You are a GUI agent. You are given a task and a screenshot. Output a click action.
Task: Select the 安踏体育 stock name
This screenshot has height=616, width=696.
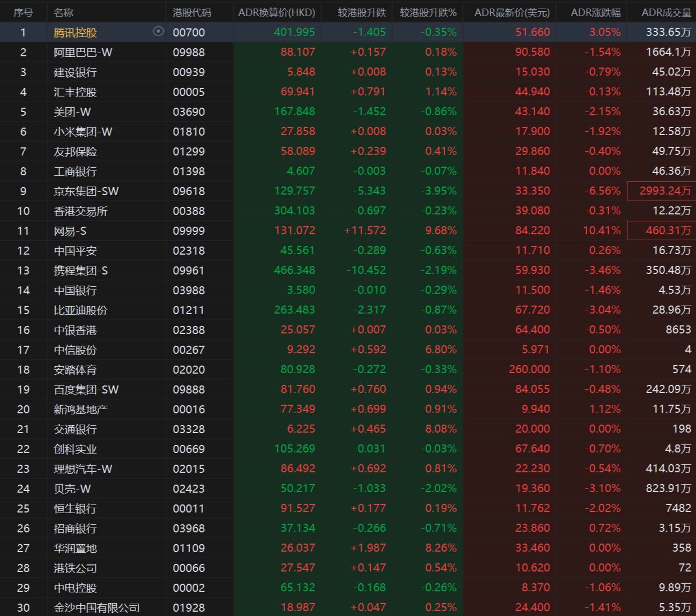pyautogui.click(x=75, y=370)
